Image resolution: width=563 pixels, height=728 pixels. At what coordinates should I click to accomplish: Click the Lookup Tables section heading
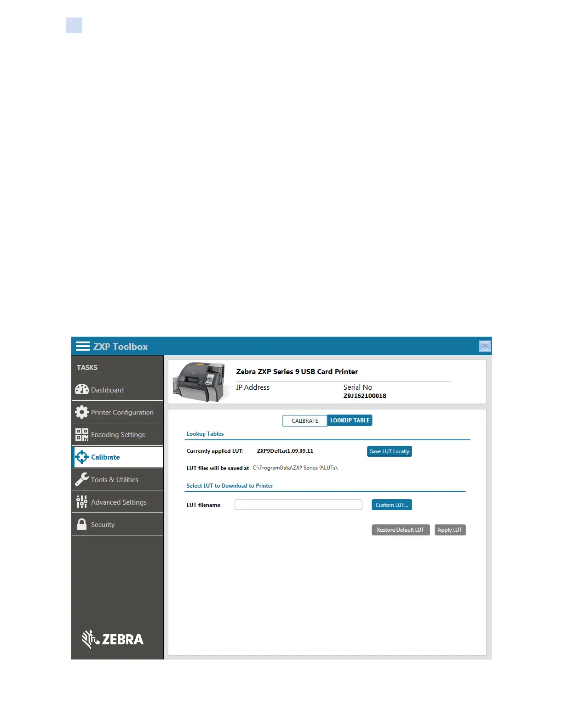205,434
